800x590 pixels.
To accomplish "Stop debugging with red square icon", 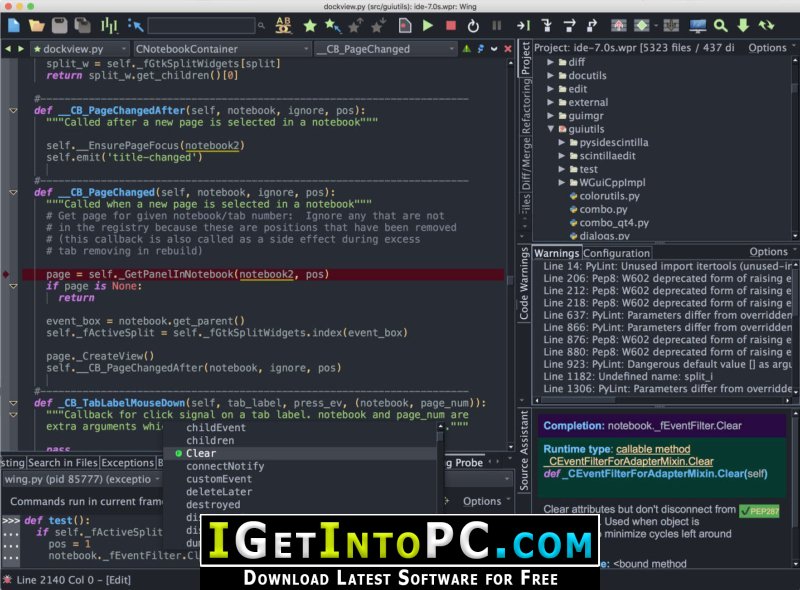I will [451, 25].
